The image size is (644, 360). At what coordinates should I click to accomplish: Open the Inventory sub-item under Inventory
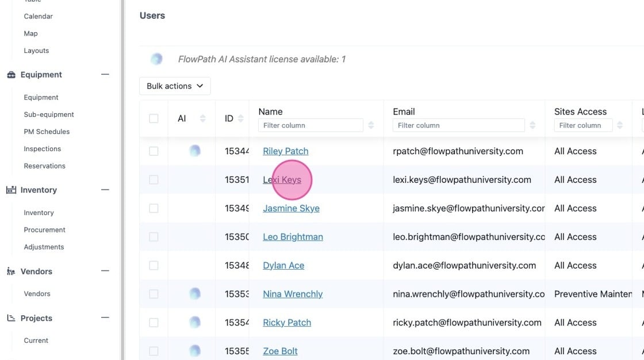point(39,213)
